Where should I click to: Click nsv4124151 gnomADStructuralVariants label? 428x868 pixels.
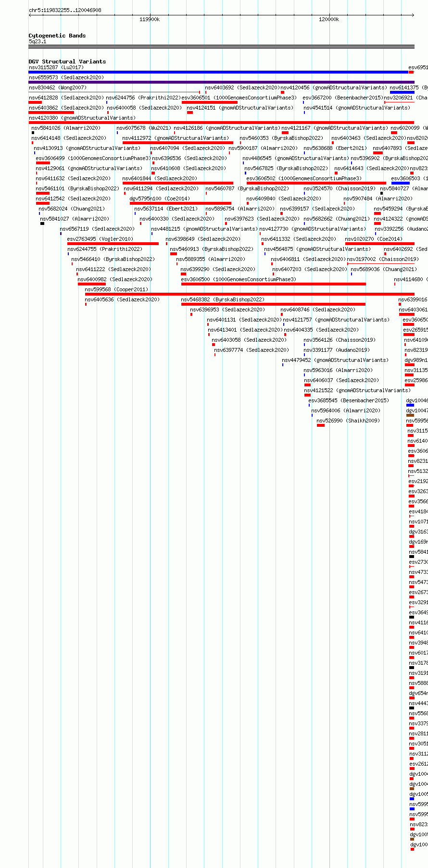[240, 108]
